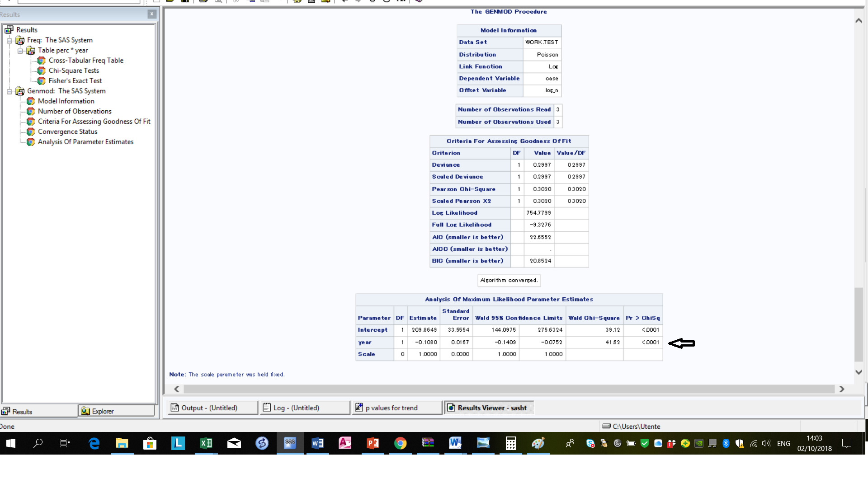Click the Results Viewer - sasht eye icon
Viewport: 868px width, 488px height.
tap(451, 407)
